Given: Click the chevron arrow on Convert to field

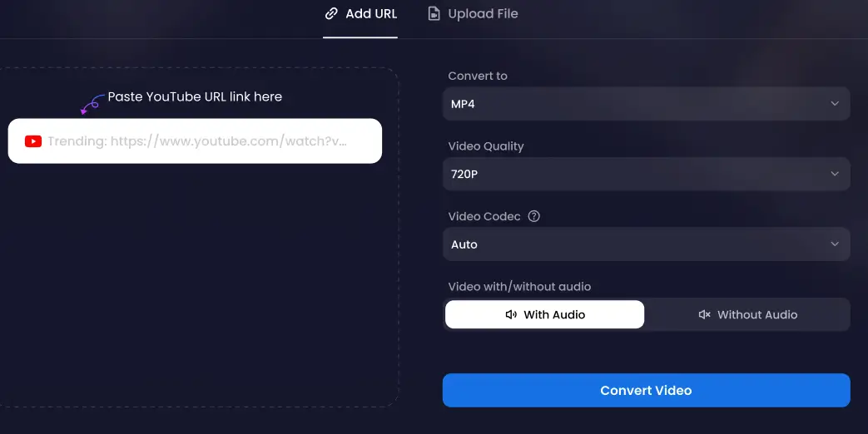Looking at the screenshot, I should tap(835, 104).
